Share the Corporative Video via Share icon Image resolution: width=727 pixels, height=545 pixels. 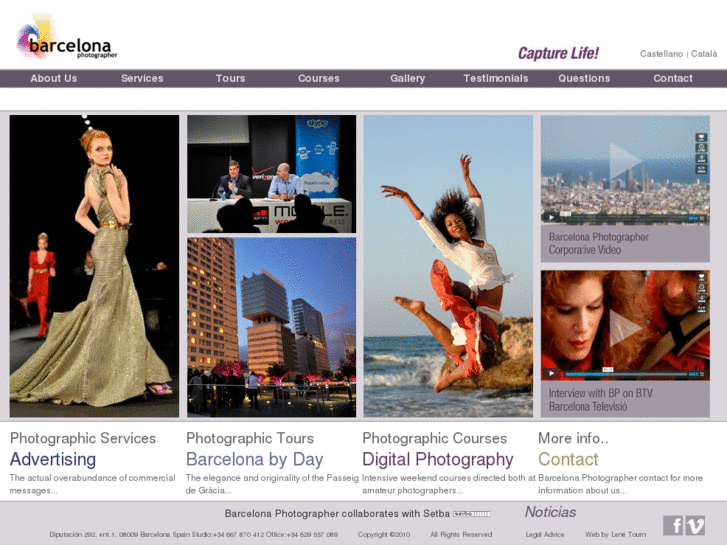[701, 159]
